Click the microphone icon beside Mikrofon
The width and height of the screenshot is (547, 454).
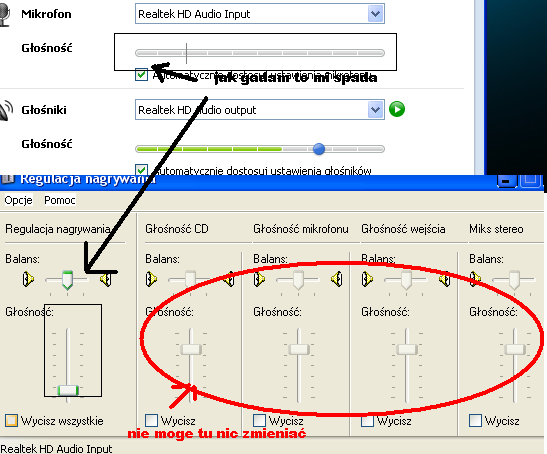click(4, 14)
